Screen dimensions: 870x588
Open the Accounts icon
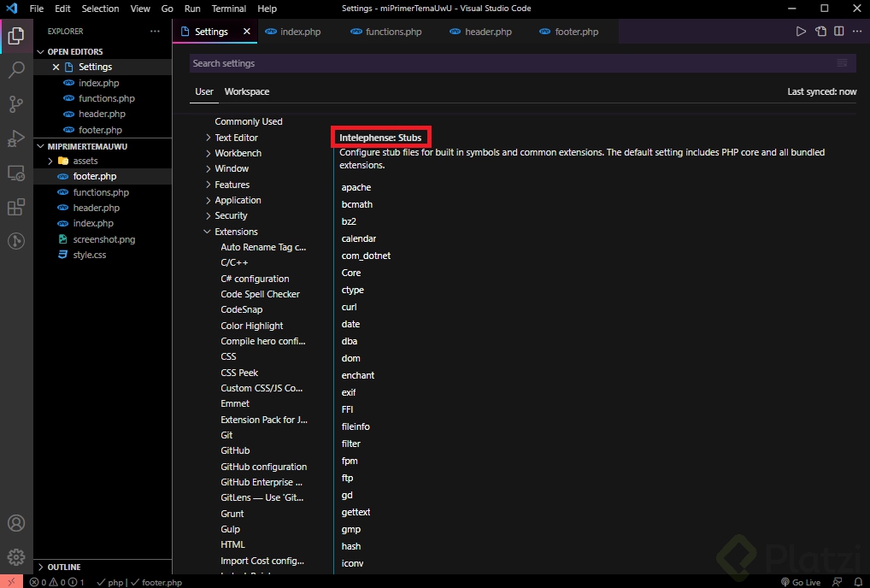pyautogui.click(x=16, y=523)
